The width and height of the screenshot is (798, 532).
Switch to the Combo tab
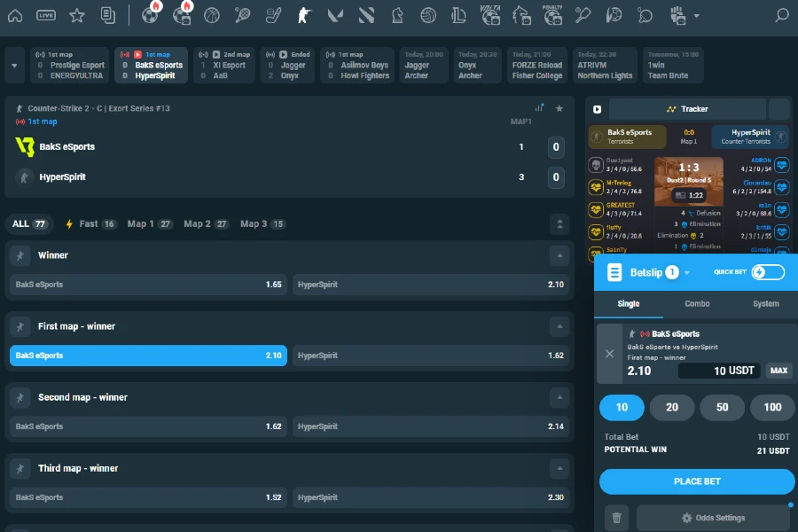click(x=697, y=303)
